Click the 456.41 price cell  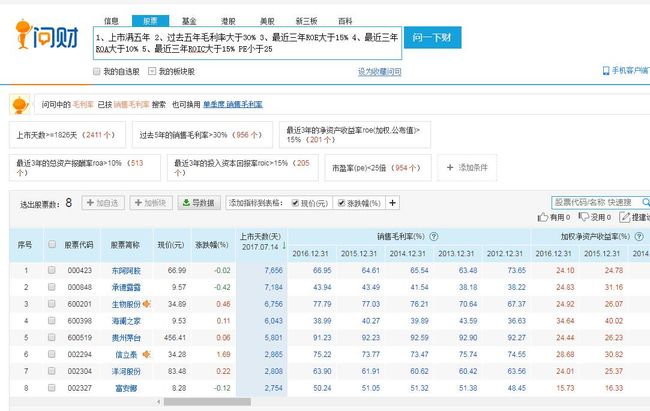pyautogui.click(x=172, y=338)
